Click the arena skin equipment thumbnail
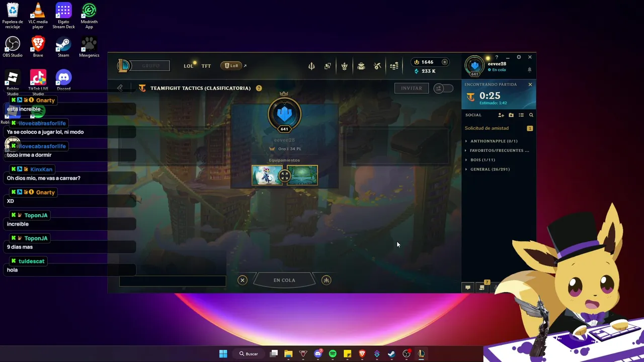644x362 pixels. pyautogui.click(x=302, y=175)
